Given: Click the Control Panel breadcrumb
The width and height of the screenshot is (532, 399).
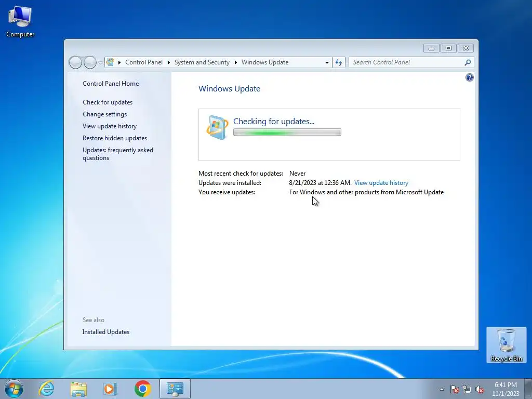Looking at the screenshot, I should tap(144, 62).
